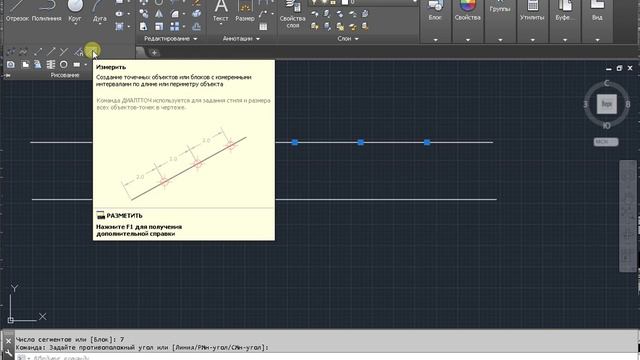Image resolution: width=640 pixels, height=360 pixels.
Task: Click the ViewCube top face
Action: coord(607,104)
